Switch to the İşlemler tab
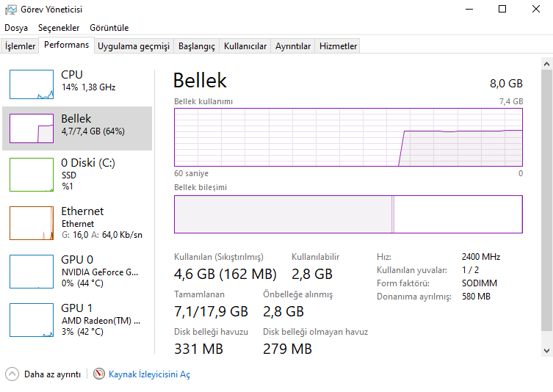 tap(20, 46)
